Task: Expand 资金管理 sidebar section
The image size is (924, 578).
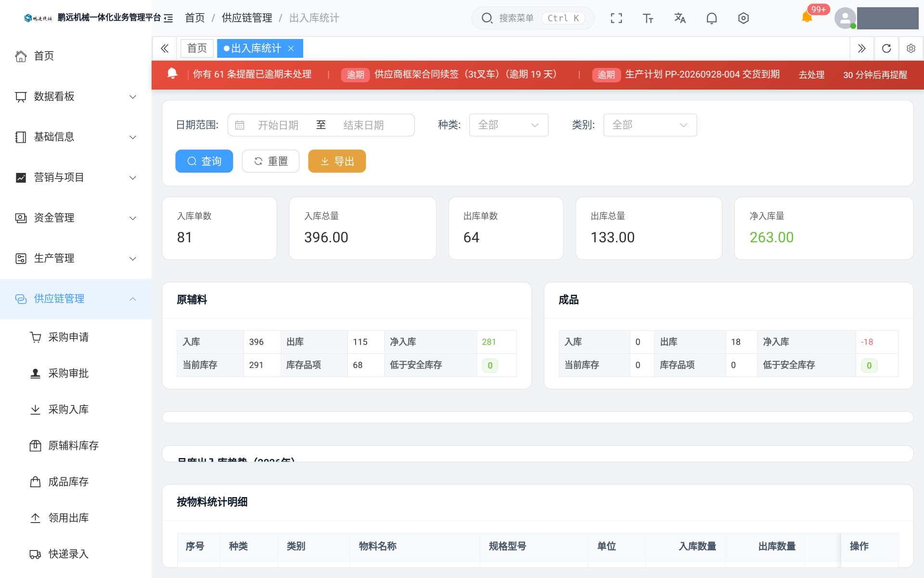Action: point(76,218)
